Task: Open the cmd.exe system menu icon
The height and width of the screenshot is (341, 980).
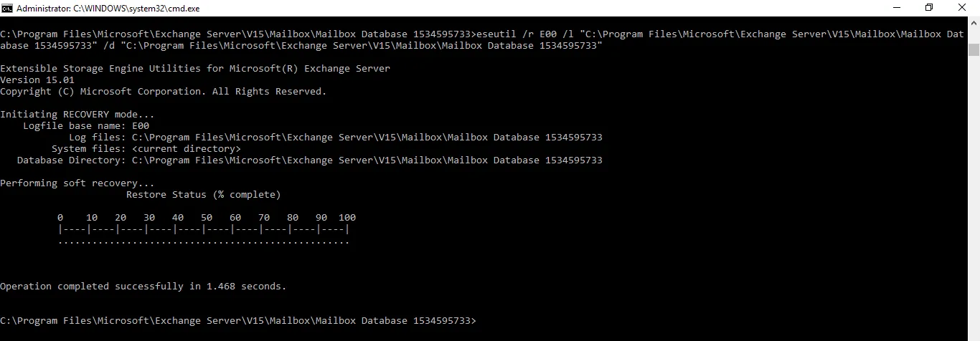Action: click(x=7, y=8)
